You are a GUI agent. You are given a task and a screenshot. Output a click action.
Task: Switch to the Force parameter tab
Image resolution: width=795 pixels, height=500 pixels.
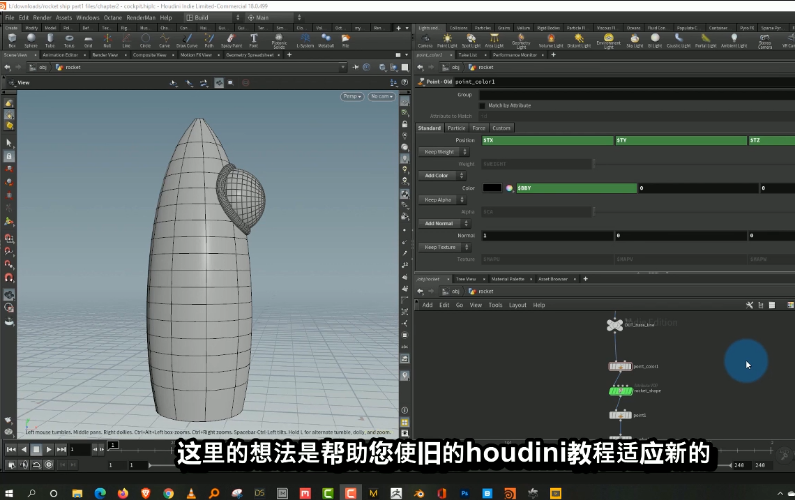(479, 128)
